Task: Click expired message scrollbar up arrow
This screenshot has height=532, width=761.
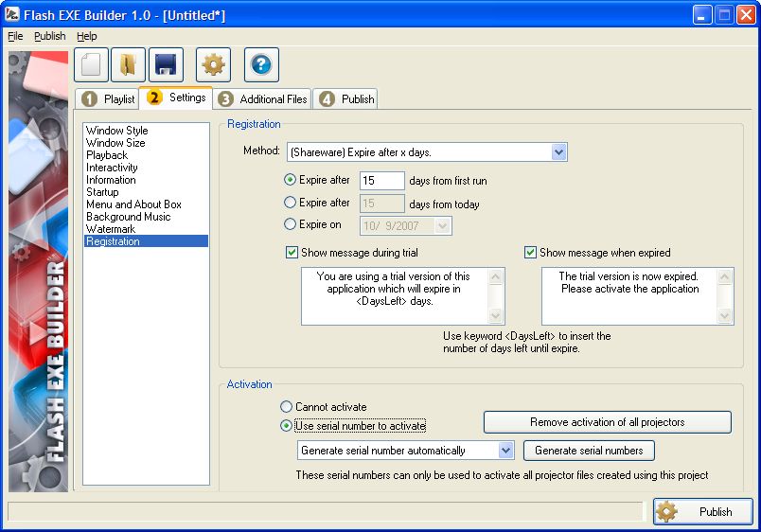Action: pyautogui.click(x=725, y=277)
